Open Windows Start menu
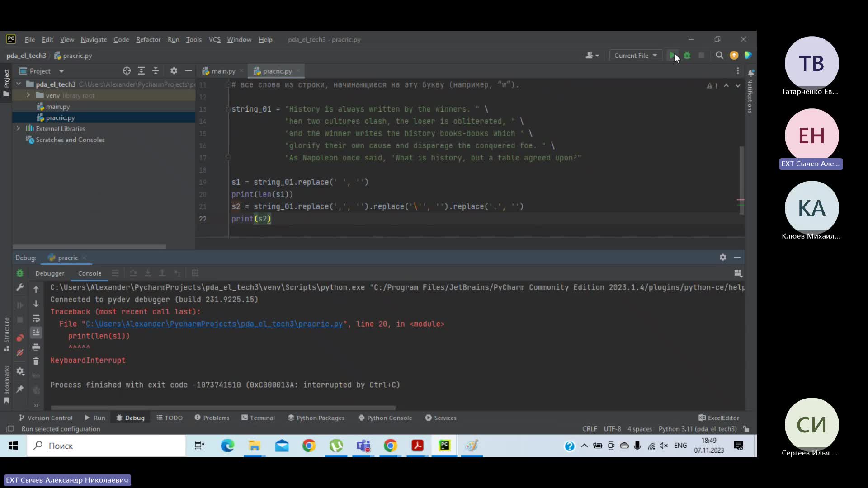 click(x=13, y=446)
